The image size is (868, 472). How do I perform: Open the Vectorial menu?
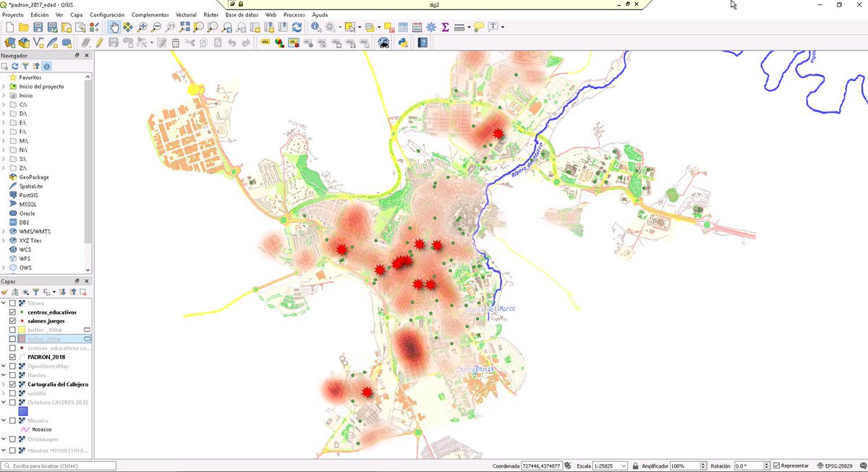(x=186, y=14)
